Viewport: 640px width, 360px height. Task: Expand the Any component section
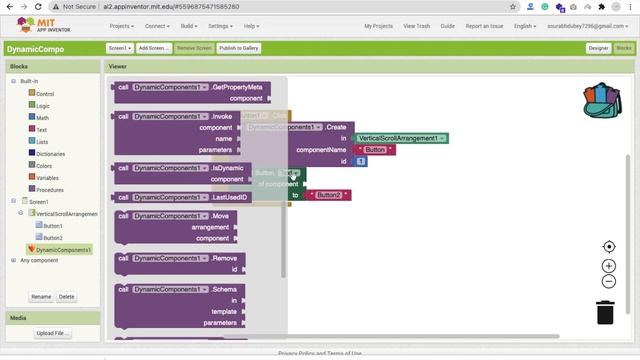click(13, 260)
